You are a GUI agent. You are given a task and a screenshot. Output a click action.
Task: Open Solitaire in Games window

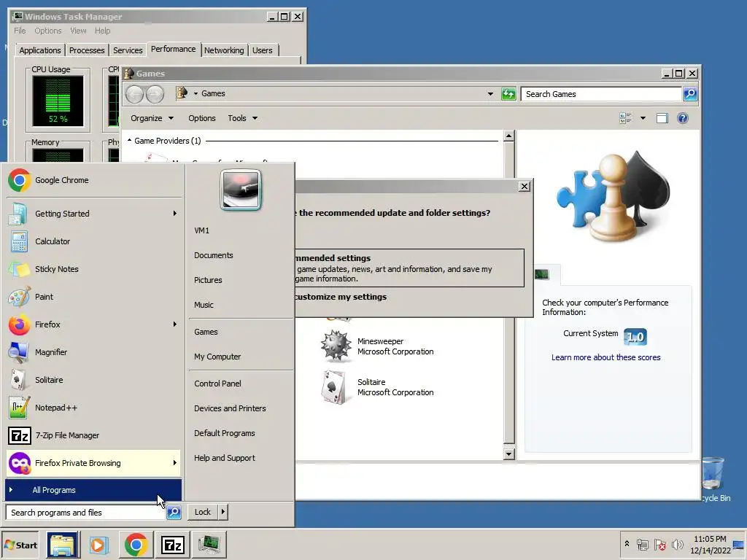coord(377,387)
